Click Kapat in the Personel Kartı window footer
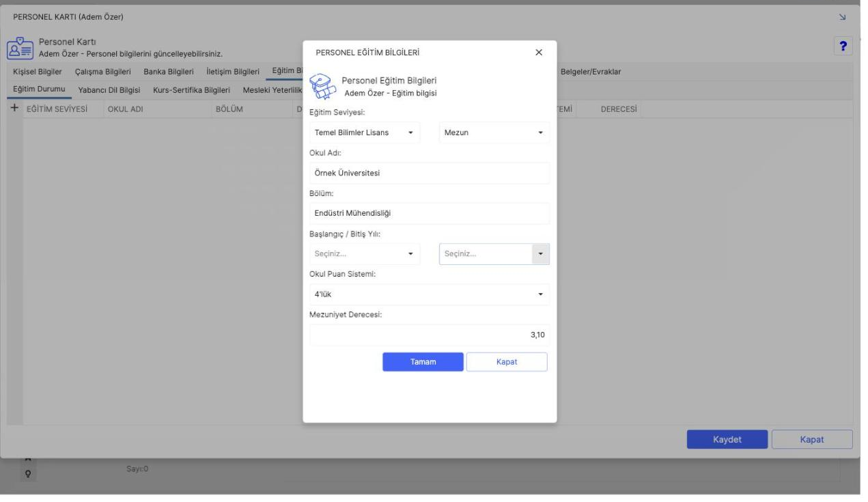The height and width of the screenshot is (502, 868). coord(812,439)
